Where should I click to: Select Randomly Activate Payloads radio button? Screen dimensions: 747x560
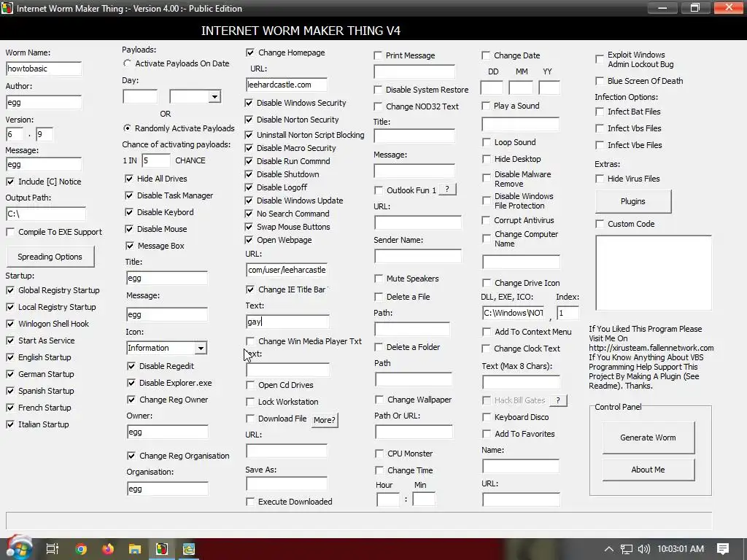(x=127, y=128)
